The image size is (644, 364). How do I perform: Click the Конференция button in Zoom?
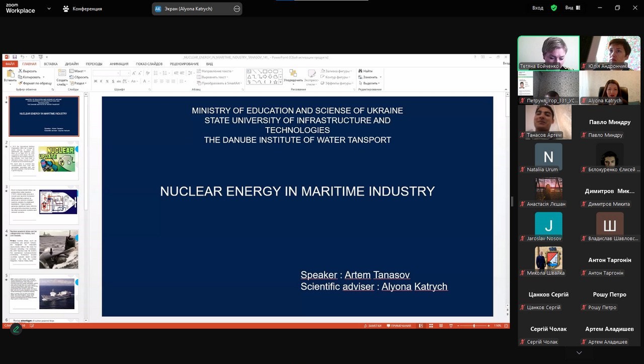click(x=82, y=9)
